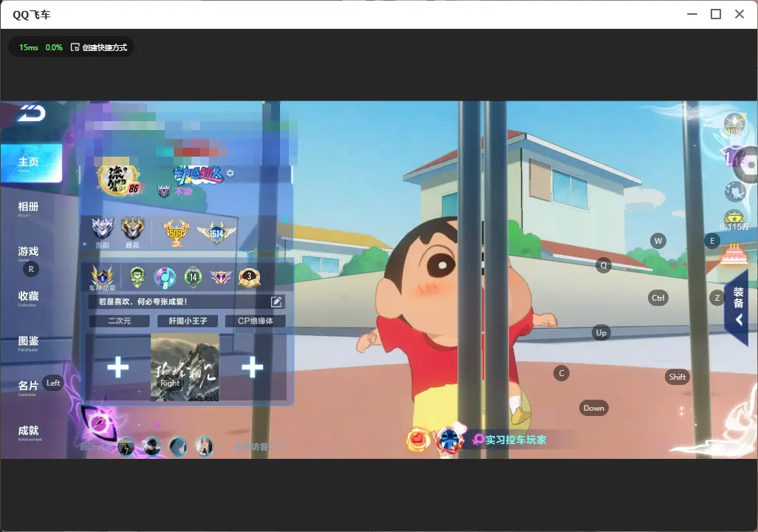This screenshot has width=758, height=532.
Task: Open the mountain calligraphy photo thumbnail
Action: tap(185, 367)
